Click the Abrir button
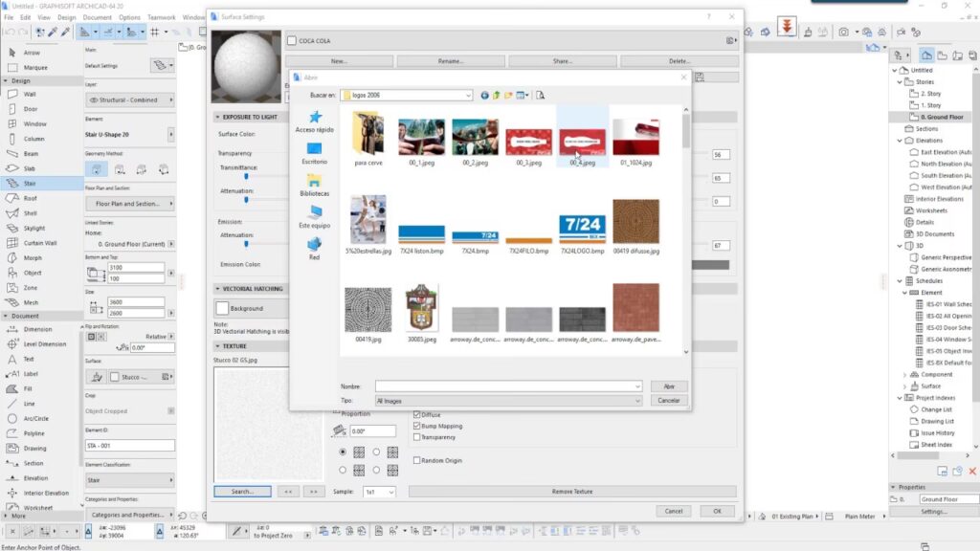 click(x=669, y=386)
